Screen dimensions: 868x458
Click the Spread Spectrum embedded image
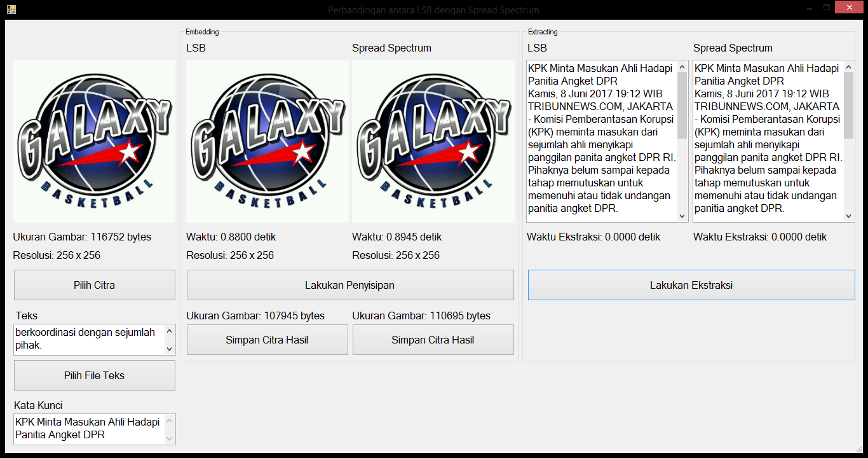(433, 141)
